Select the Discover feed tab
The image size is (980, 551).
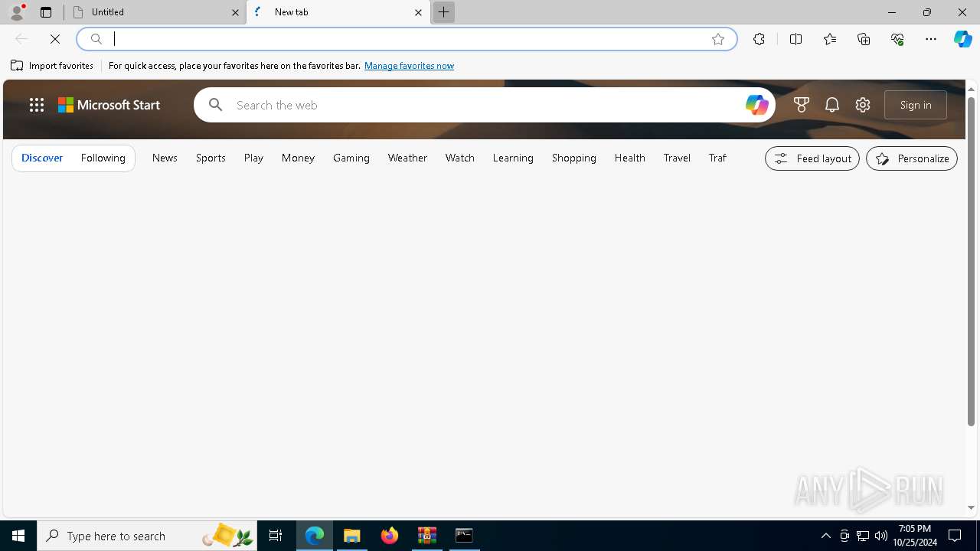42,158
